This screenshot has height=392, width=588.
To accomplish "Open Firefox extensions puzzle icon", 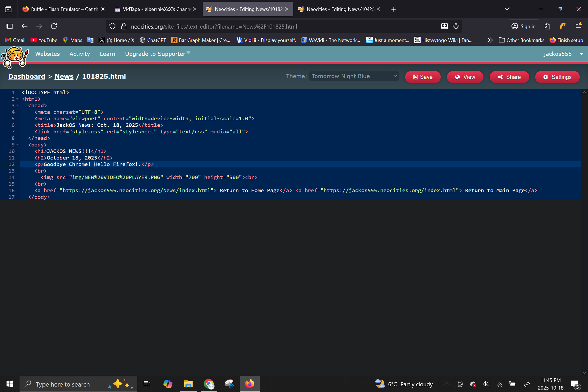I will click(x=547, y=26).
